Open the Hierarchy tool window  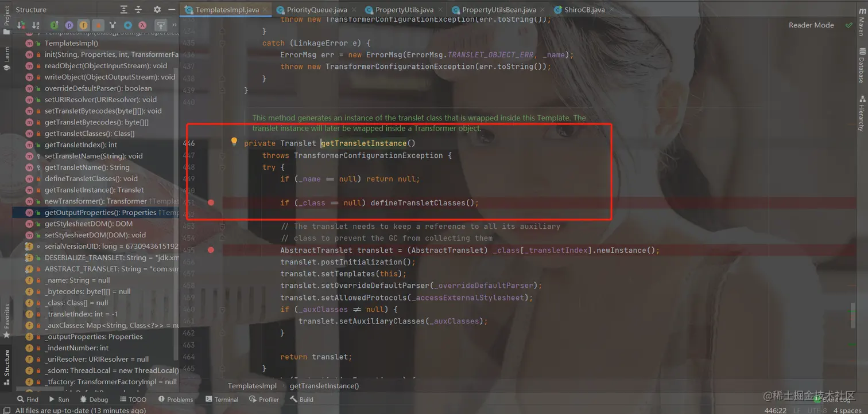coord(861,113)
